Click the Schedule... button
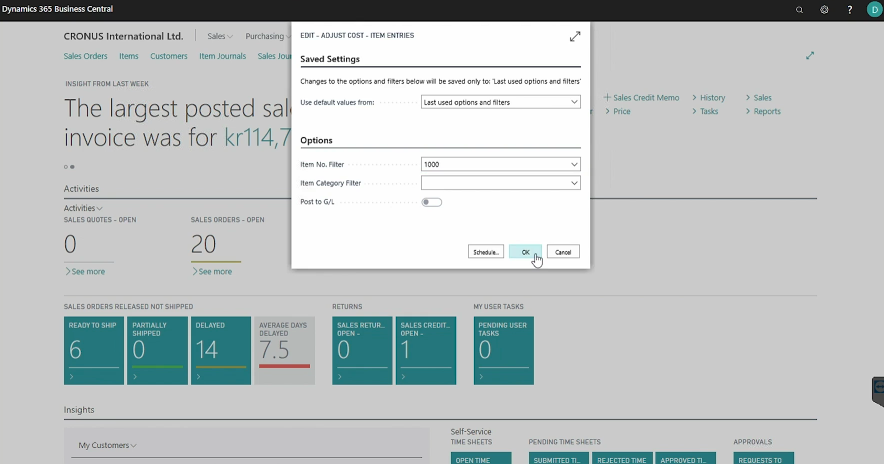The image size is (884, 464). [x=485, y=252]
